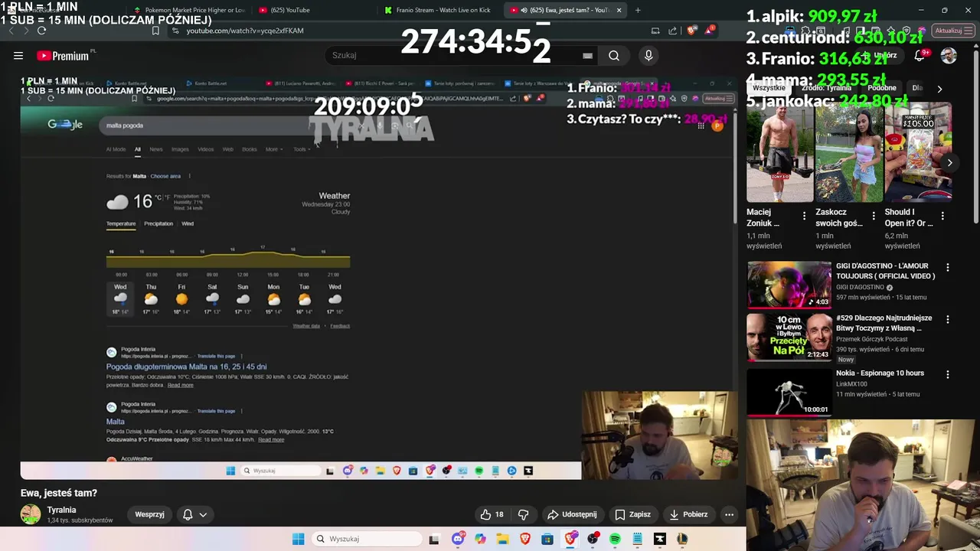This screenshot has width=980, height=551.
Task: Start voice search with the microphone icon
Action: 648,55
